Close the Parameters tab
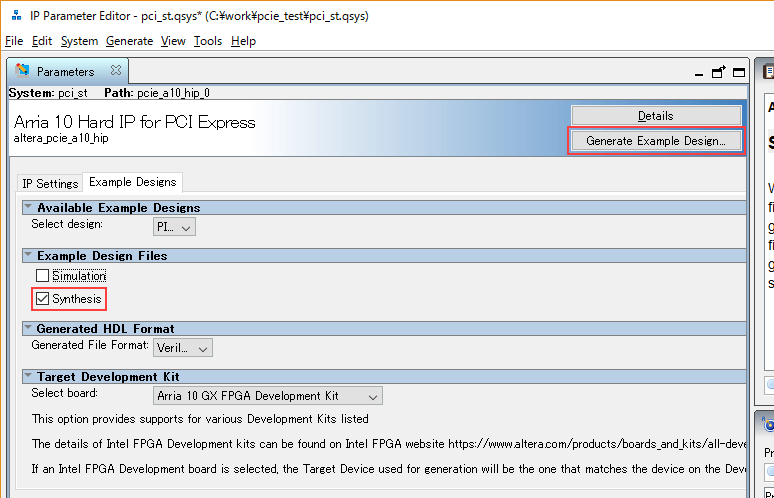The width and height of the screenshot is (774, 498). pyautogui.click(x=116, y=71)
